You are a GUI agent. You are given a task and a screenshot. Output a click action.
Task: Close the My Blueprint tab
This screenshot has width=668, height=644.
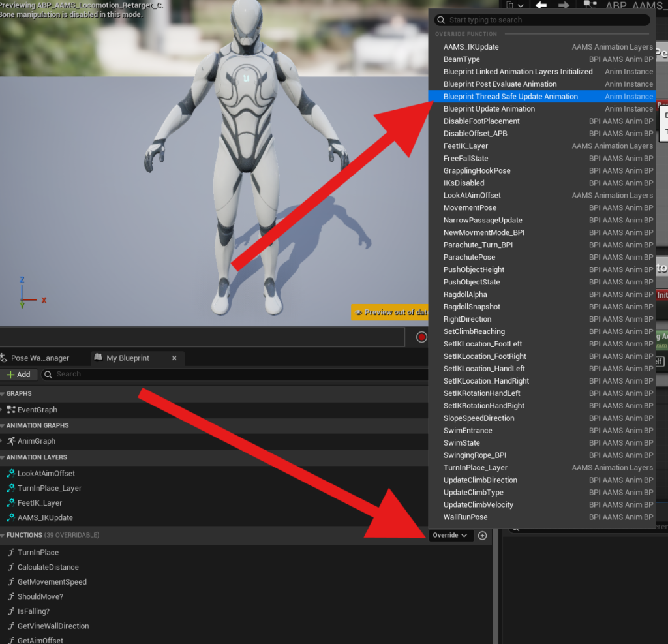tap(174, 358)
